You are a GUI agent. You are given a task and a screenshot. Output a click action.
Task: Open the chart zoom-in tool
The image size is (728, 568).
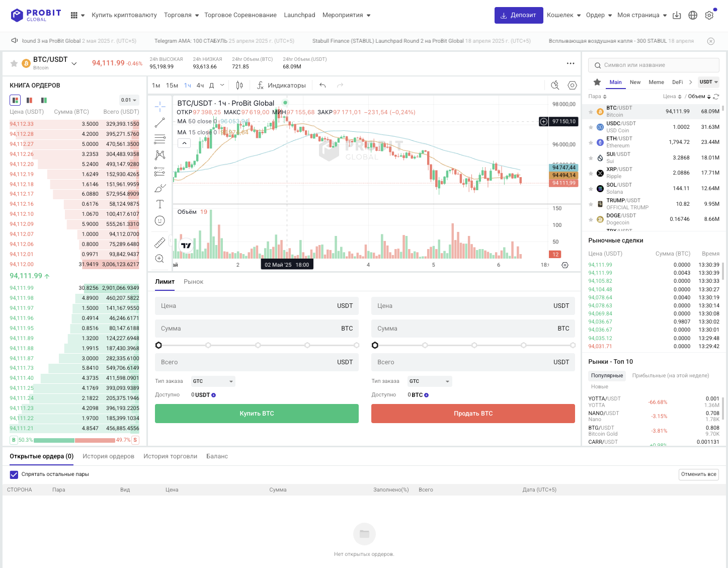pyautogui.click(x=160, y=259)
